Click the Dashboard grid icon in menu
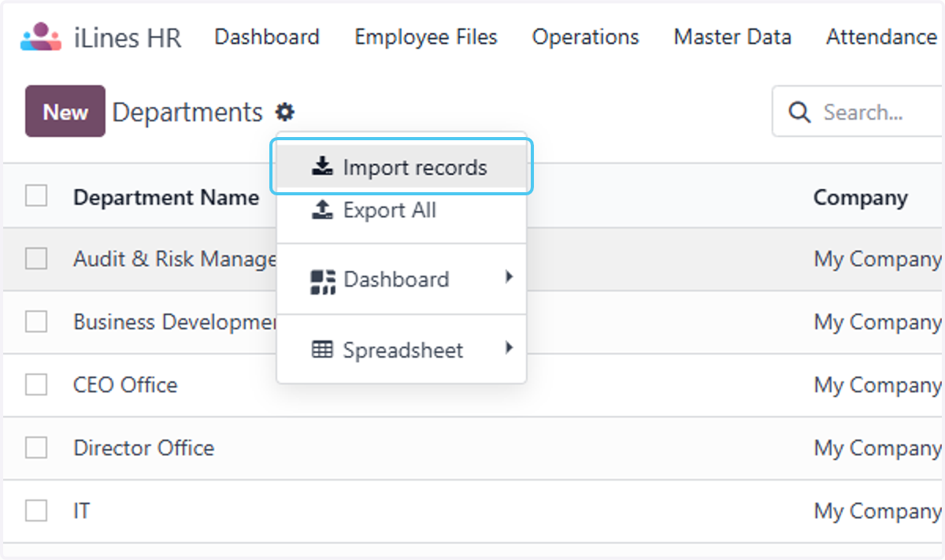The image size is (945, 560). point(323,281)
